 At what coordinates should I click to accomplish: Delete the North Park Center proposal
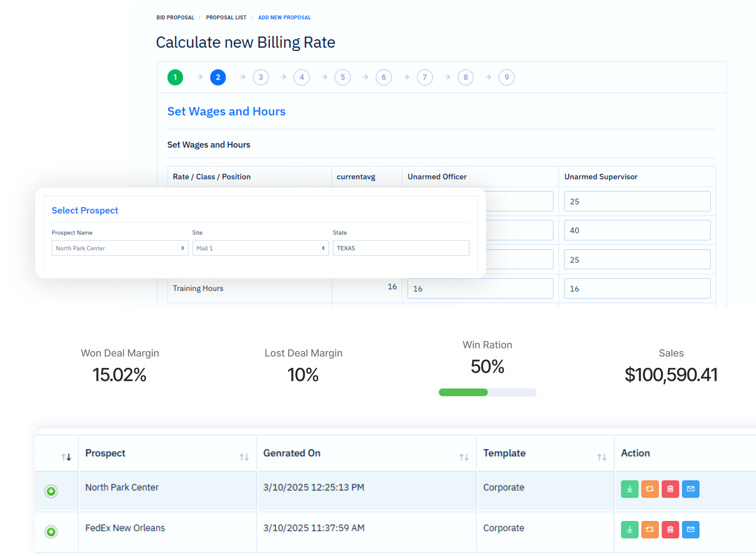[670, 489]
